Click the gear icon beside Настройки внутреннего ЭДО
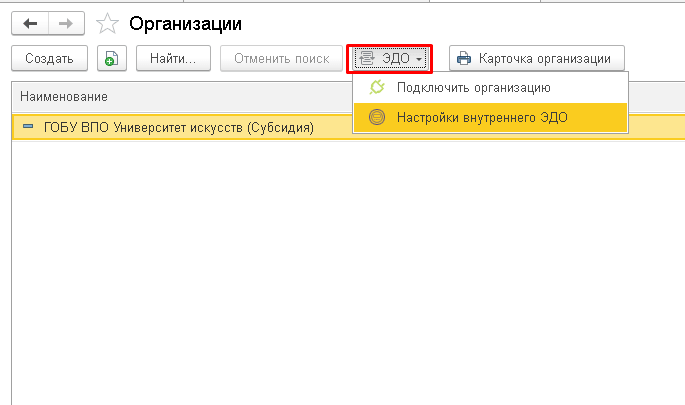 click(x=376, y=117)
